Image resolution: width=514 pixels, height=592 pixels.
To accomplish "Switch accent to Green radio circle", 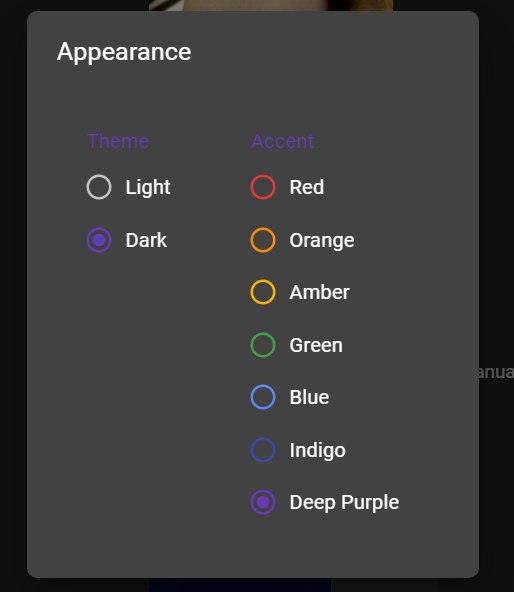I will [263, 345].
